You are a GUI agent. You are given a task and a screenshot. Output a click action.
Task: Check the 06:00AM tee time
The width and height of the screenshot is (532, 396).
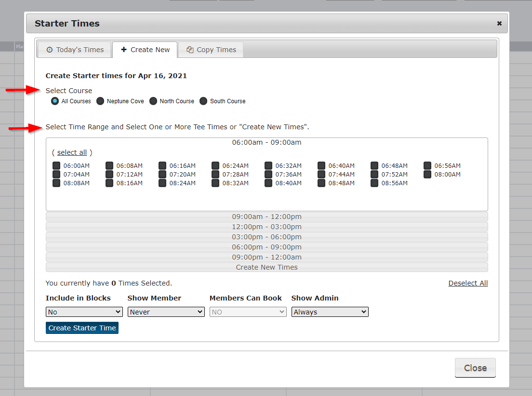[x=56, y=165]
